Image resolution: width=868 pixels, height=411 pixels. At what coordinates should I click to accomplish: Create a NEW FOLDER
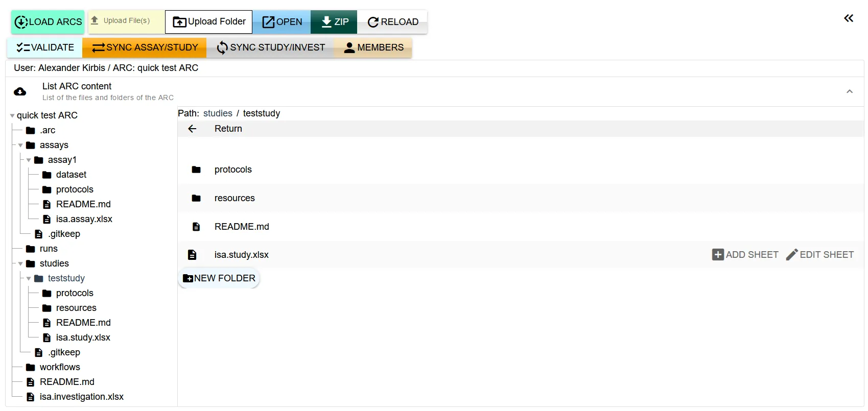(219, 278)
